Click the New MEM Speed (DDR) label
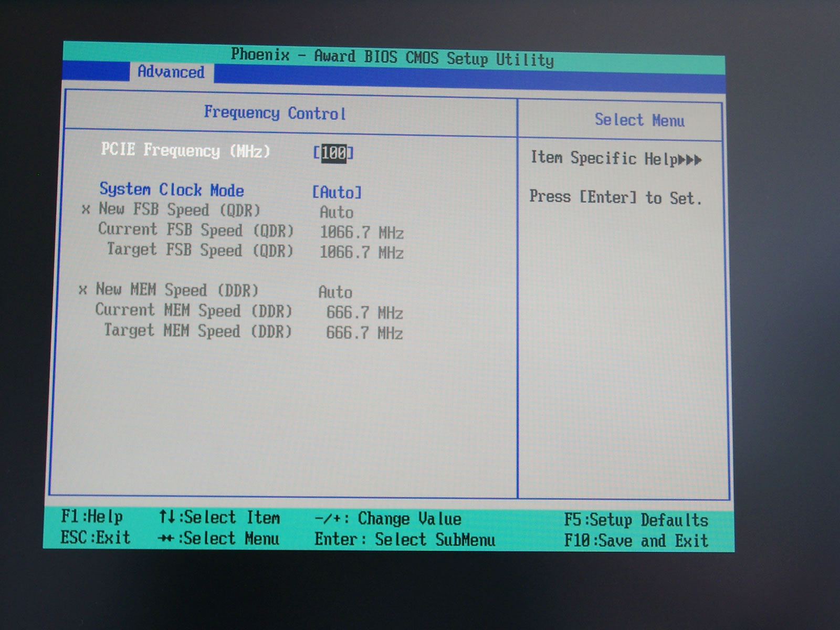840x630 pixels. [177, 290]
